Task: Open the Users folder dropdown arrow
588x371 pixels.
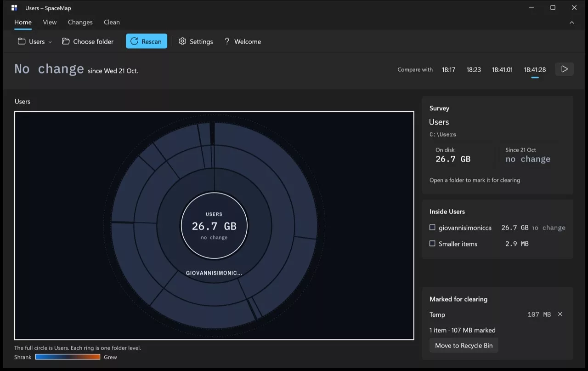Action: tap(50, 42)
